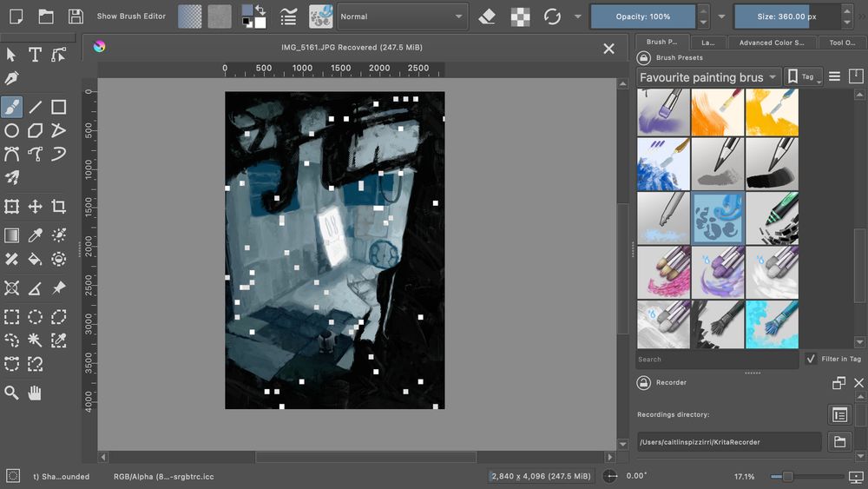Viewport: 868px width, 489px height.
Task: Toggle Preserve Alpha checkerboard button
Action: point(520,17)
